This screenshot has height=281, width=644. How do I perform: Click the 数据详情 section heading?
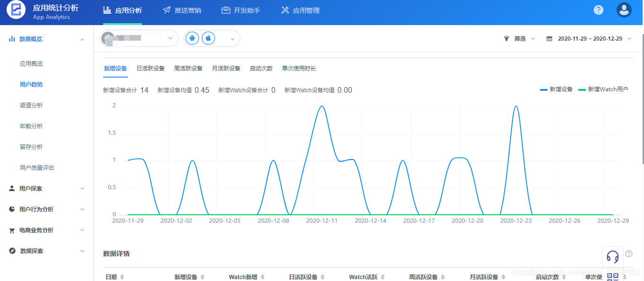click(116, 254)
